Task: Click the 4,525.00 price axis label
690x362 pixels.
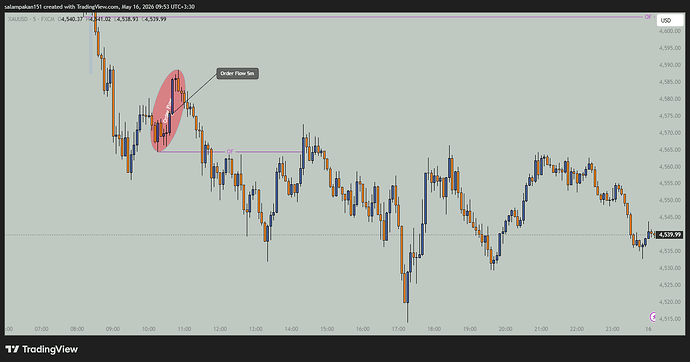Action: click(x=670, y=285)
